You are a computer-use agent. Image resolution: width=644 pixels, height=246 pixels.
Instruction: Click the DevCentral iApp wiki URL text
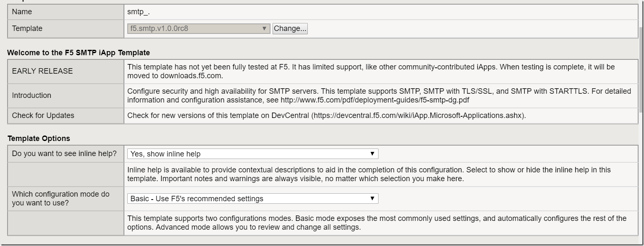tap(417, 115)
